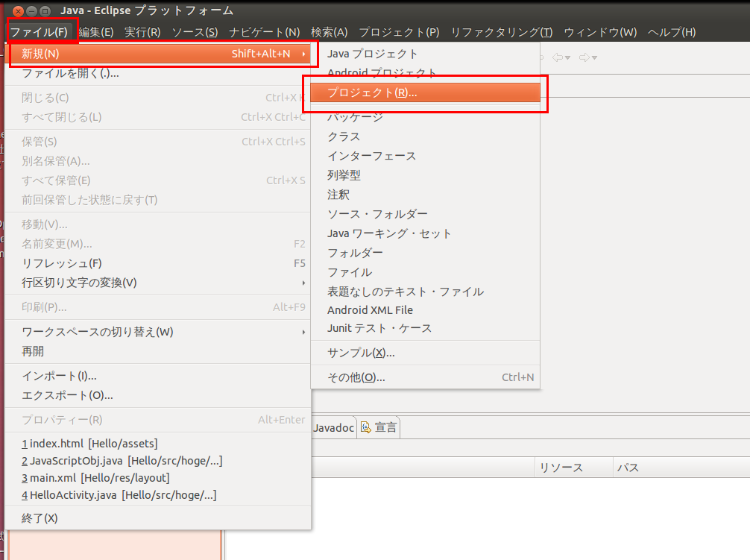This screenshot has width=750, height=560.
Task: Open the back history dropdown arrow
Action: [568, 58]
